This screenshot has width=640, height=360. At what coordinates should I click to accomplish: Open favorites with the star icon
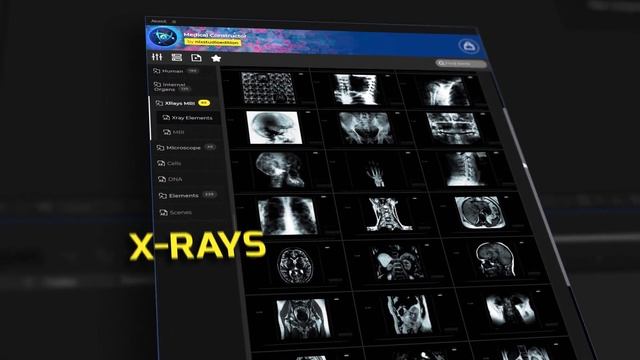pos(216,58)
